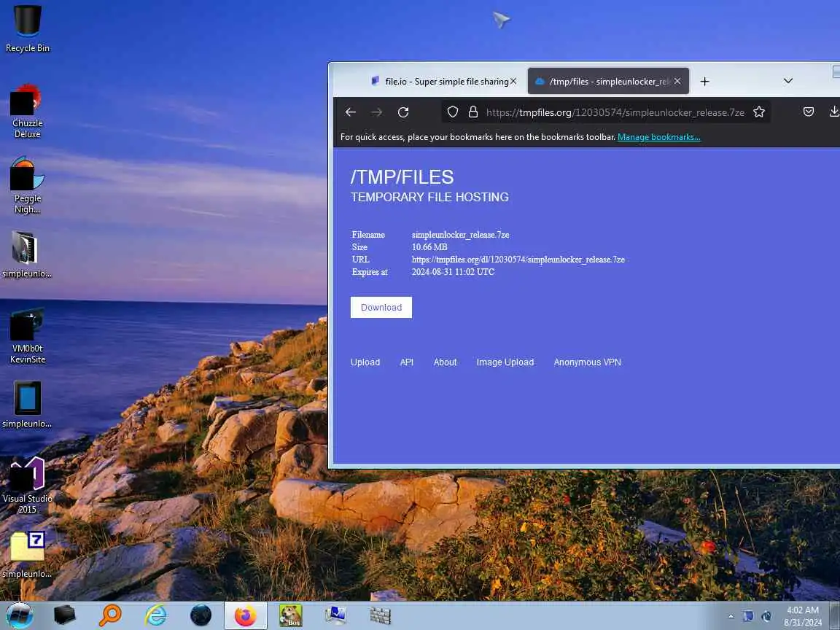
Task: Select the simpleunlocker icon below Peggle Nights
Action: [27, 254]
